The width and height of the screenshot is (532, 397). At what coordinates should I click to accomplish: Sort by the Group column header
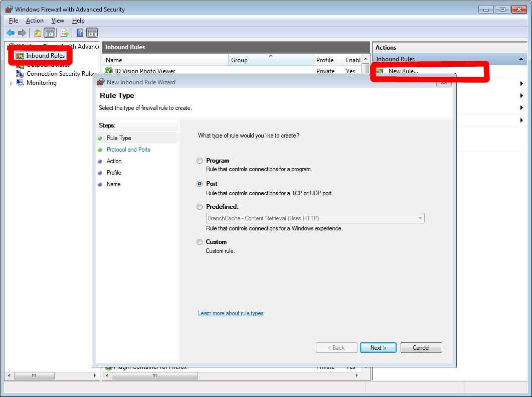click(271, 60)
